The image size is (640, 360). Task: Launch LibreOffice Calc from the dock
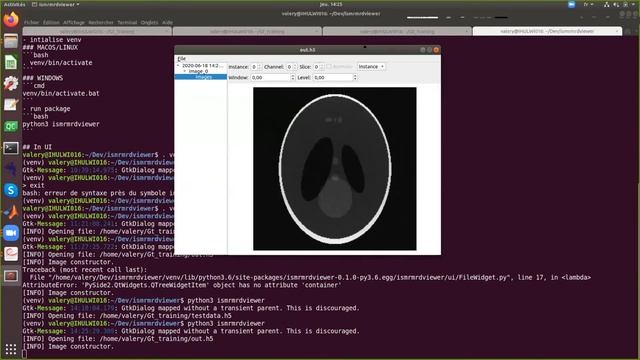click(x=11, y=62)
